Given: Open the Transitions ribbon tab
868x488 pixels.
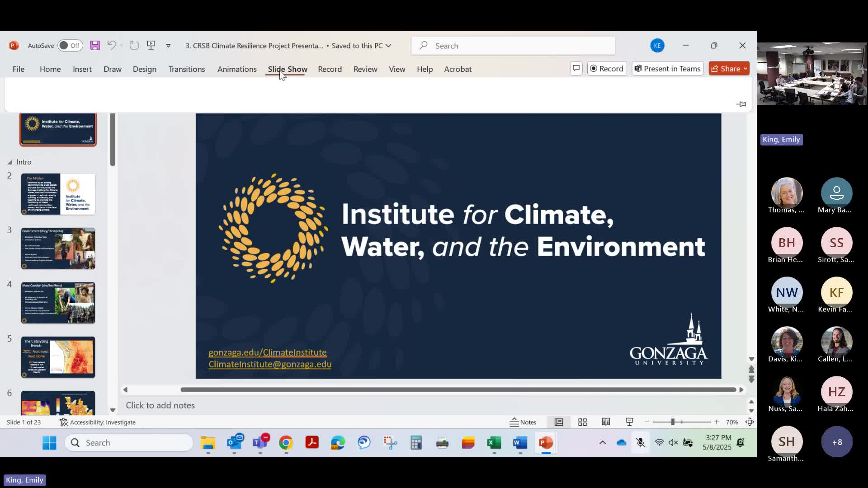Looking at the screenshot, I should (187, 69).
